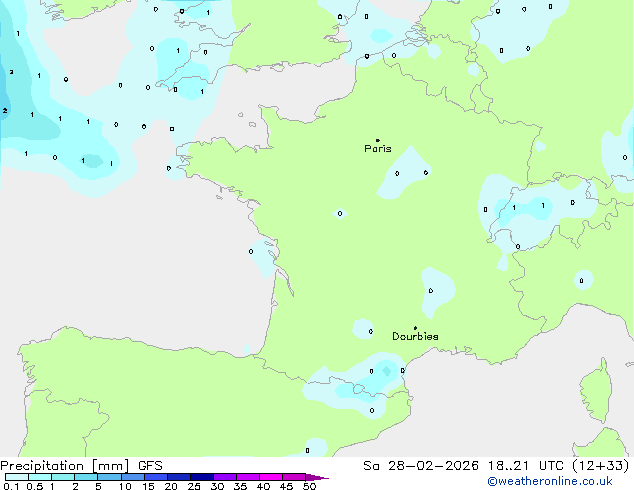Click the legend label '50'
The height and width of the screenshot is (490, 634).
click(309, 486)
